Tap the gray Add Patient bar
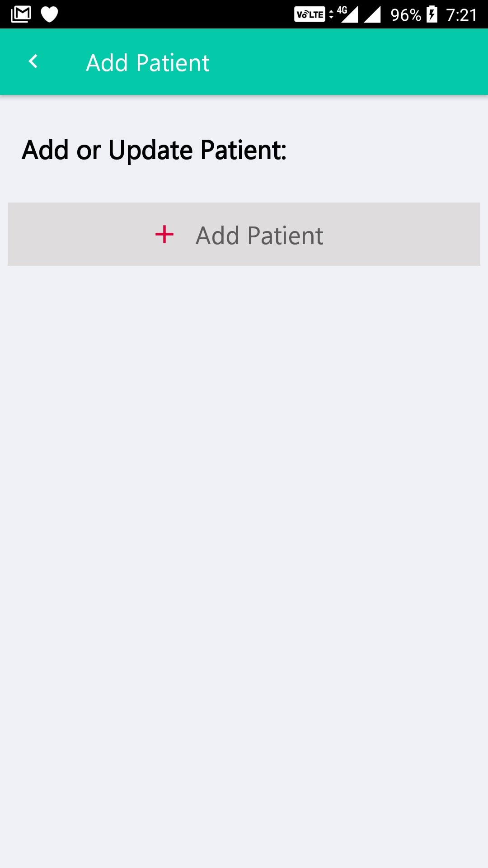This screenshot has width=488, height=868. pyautogui.click(x=244, y=234)
